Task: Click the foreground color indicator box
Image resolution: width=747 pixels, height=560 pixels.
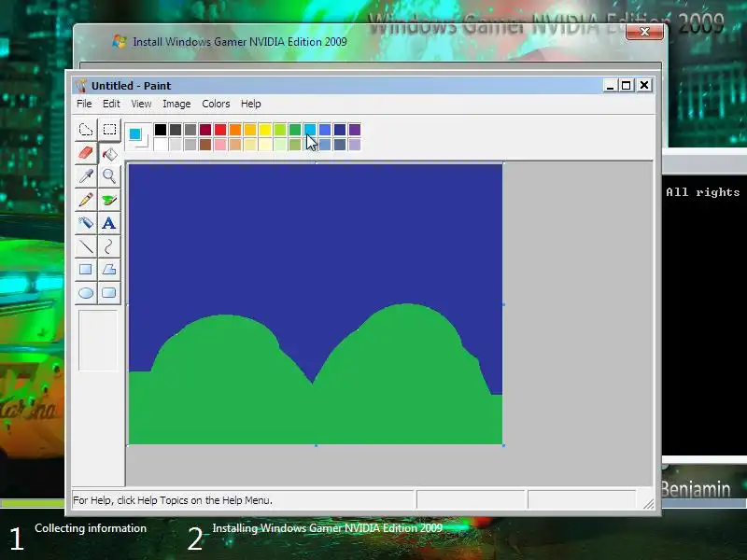Action: 134,133
